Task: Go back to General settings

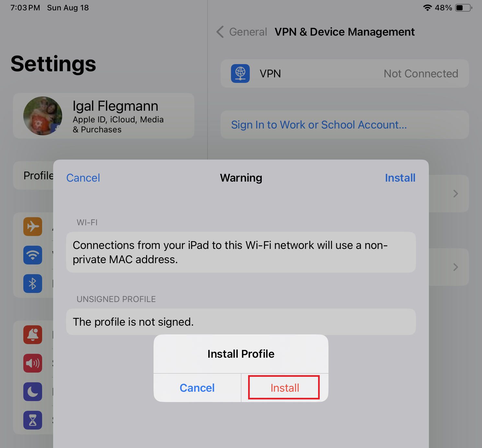Action: pos(242,32)
